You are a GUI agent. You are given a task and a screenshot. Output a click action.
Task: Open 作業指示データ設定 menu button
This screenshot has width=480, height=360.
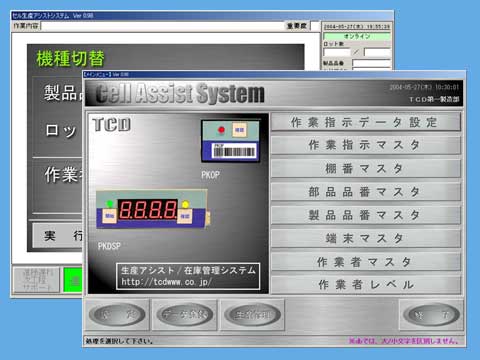click(366, 122)
